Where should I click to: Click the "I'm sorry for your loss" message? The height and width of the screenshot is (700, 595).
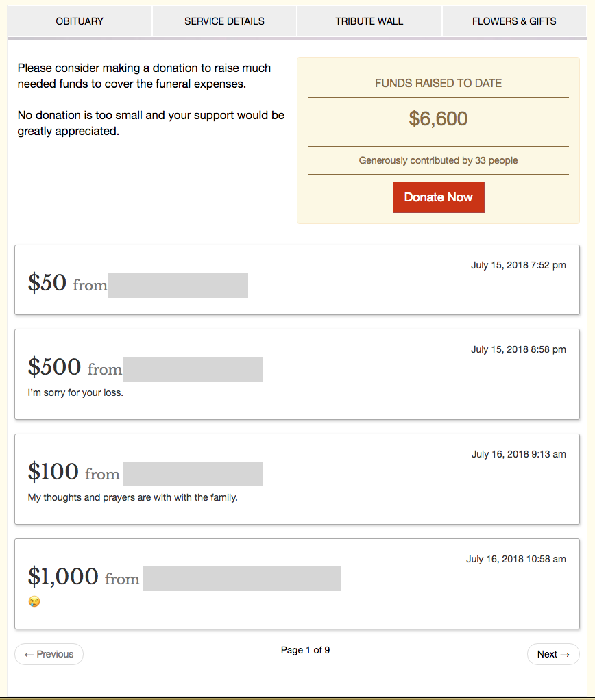click(75, 393)
